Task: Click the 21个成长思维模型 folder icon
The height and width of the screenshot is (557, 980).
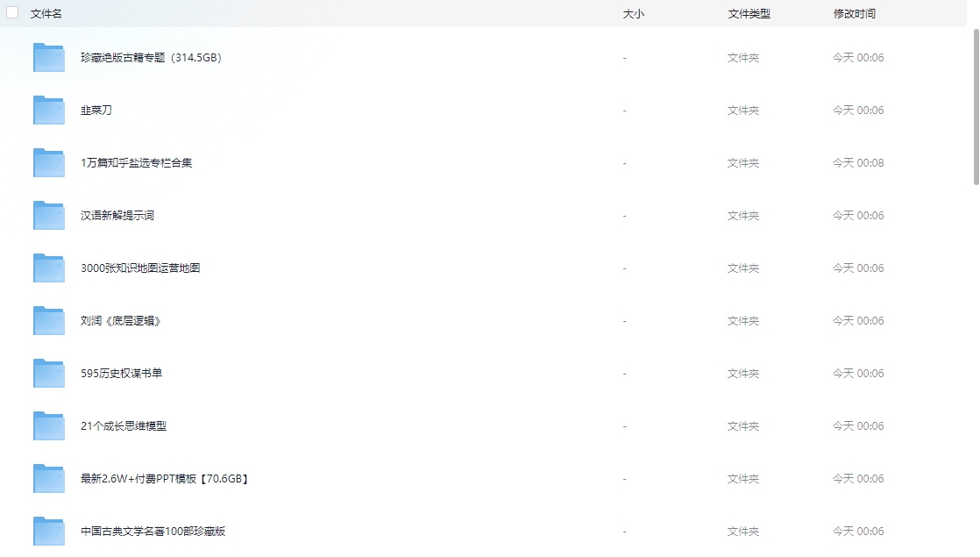Action: pyautogui.click(x=49, y=426)
